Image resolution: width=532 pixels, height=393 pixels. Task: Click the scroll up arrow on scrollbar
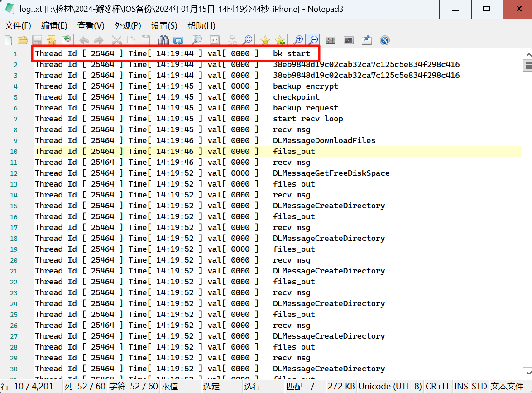pyautogui.click(x=527, y=54)
